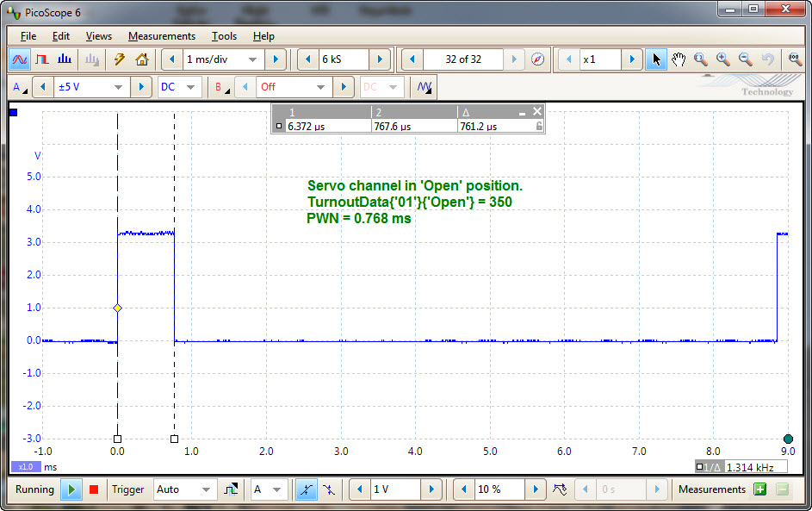The width and height of the screenshot is (812, 511).
Task: Open the 6 kS samples field
Action: 344,59
